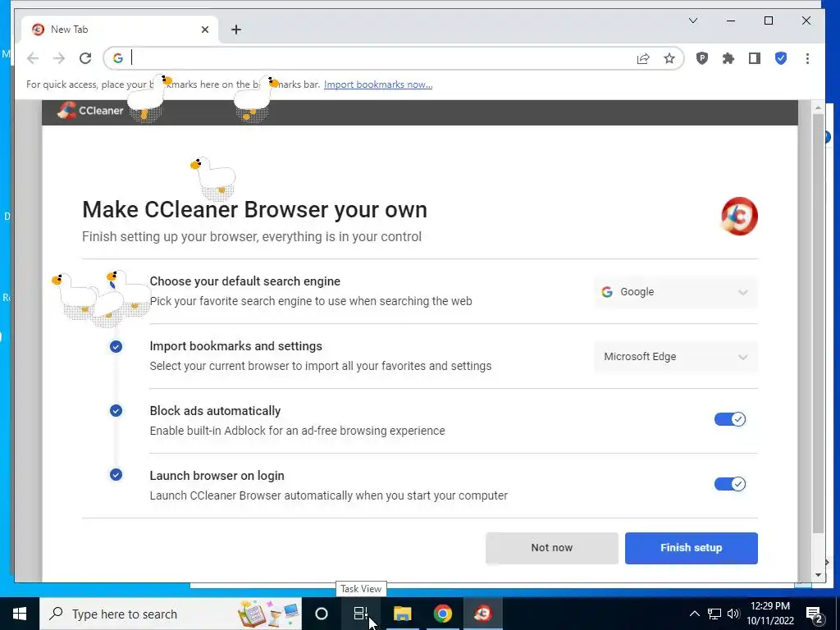Click the scrollbar up arrow
The width and height of the screenshot is (840, 630).
tap(818, 107)
